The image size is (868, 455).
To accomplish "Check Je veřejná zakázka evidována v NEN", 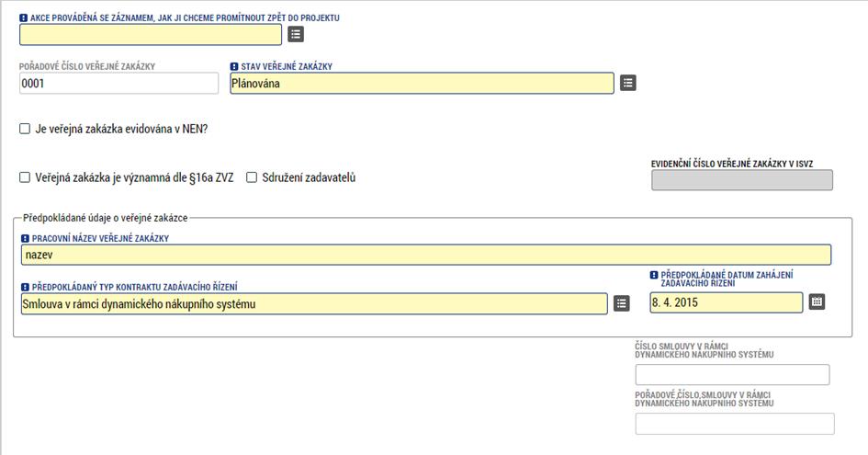I will point(25,129).
